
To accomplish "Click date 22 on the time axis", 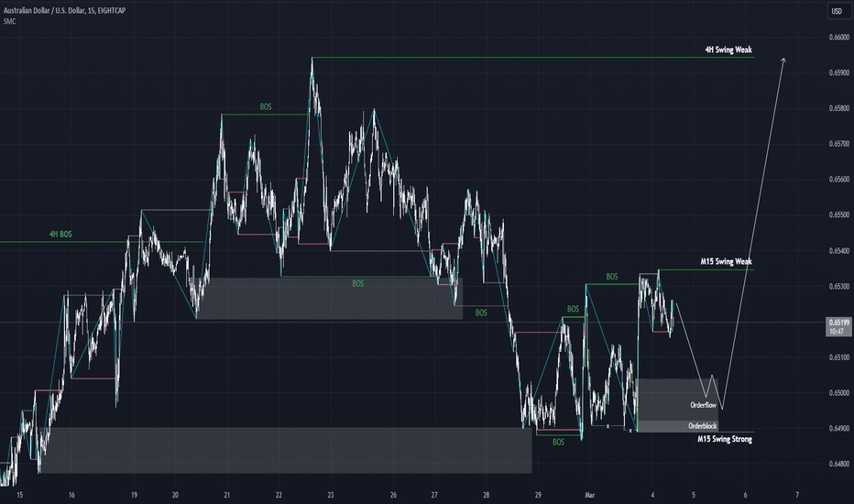I will (279, 495).
